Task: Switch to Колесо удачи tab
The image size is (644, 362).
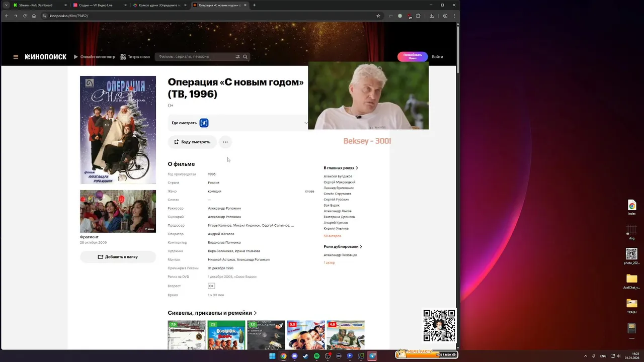Action: tap(159, 5)
